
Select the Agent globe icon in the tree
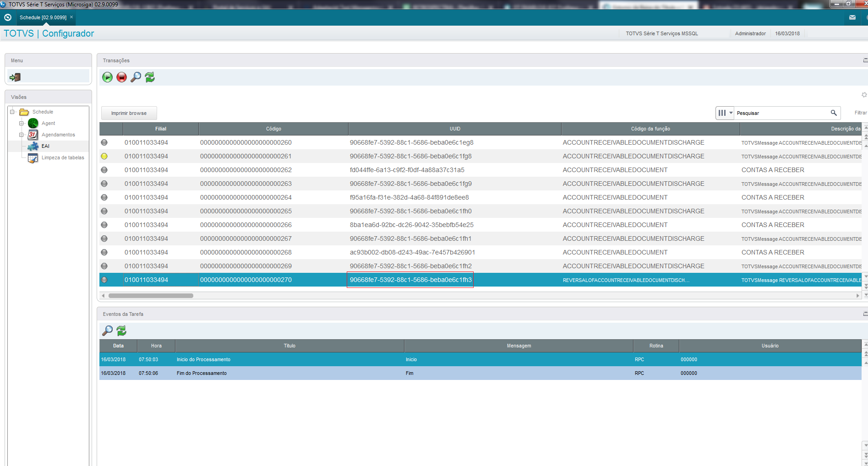[33, 123]
